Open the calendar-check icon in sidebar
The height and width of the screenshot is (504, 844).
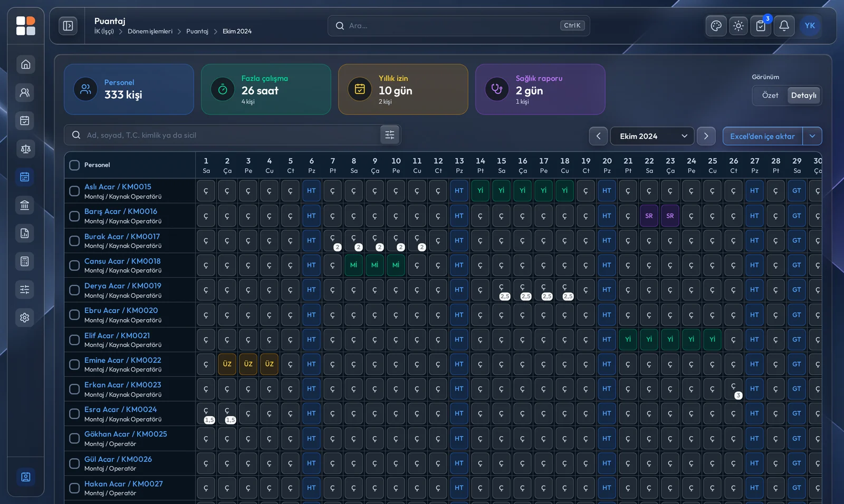coord(25,121)
